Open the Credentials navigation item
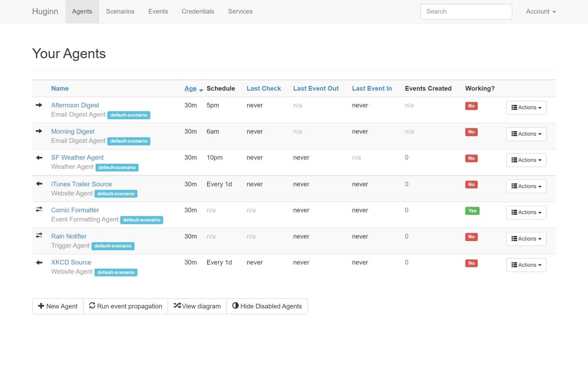 coord(198,11)
